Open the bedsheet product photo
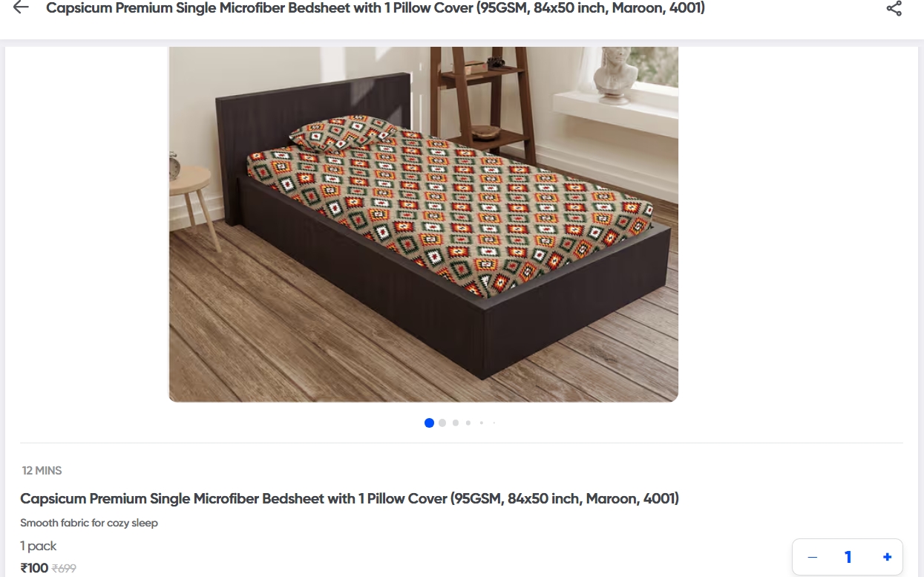The image size is (924, 577). coord(423,224)
